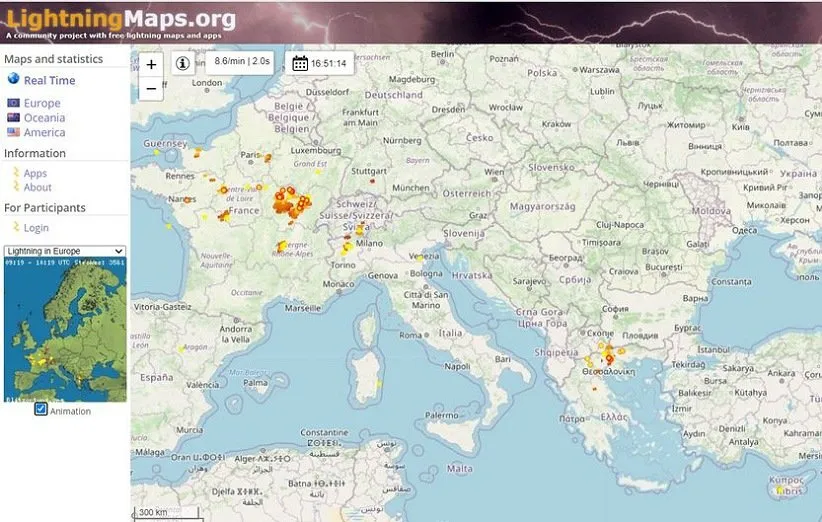Viewport: 822px width, 522px height.
Task: Zoom out with the minus button
Action: [x=151, y=88]
